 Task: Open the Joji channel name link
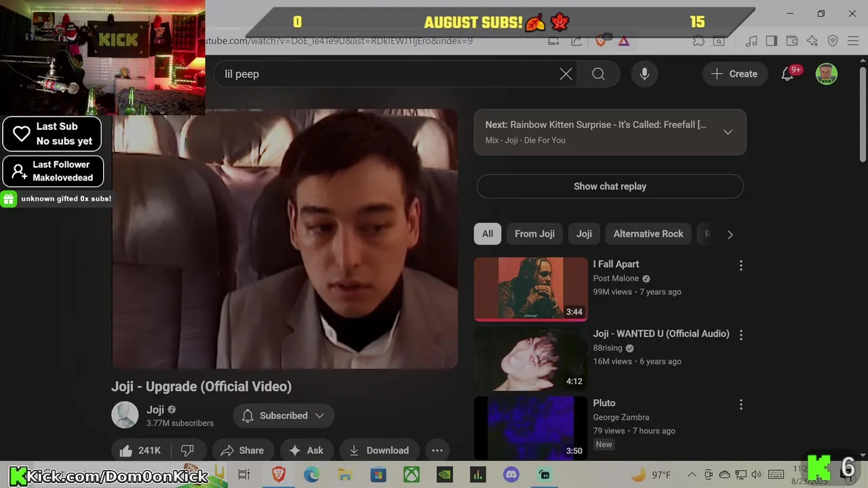(x=155, y=409)
